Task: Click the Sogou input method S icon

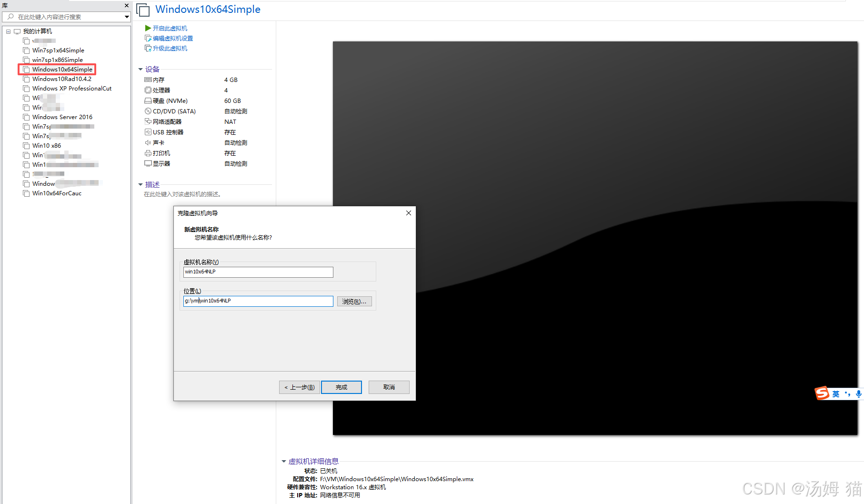Action: click(822, 393)
